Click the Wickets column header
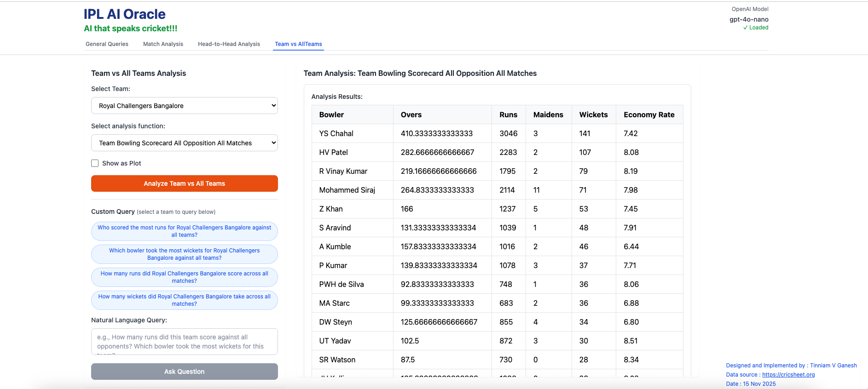868x389 pixels. point(593,115)
